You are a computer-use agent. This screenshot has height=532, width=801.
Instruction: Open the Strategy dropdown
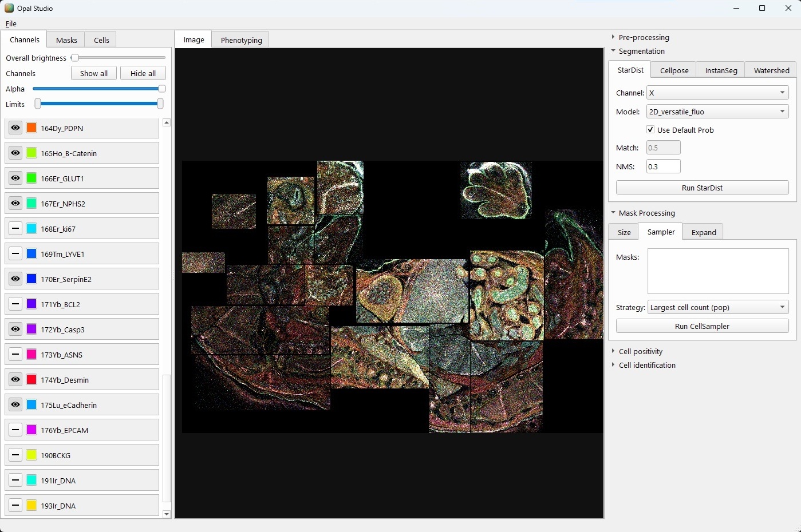(718, 307)
